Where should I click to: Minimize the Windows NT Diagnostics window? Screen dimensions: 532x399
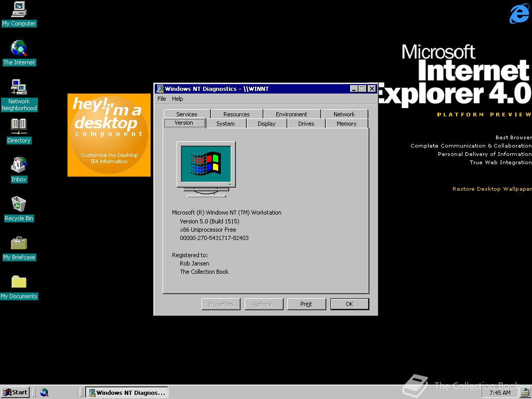(x=354, y=89)
